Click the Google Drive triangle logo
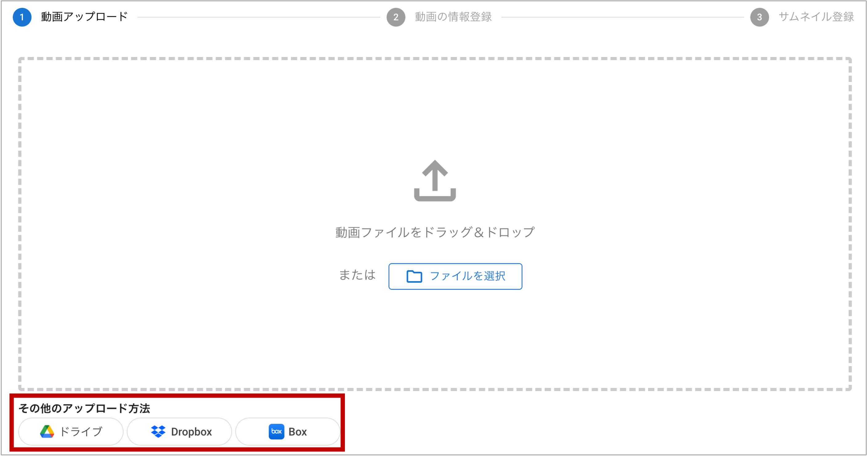Screen dimensions: 868x457 47,431
